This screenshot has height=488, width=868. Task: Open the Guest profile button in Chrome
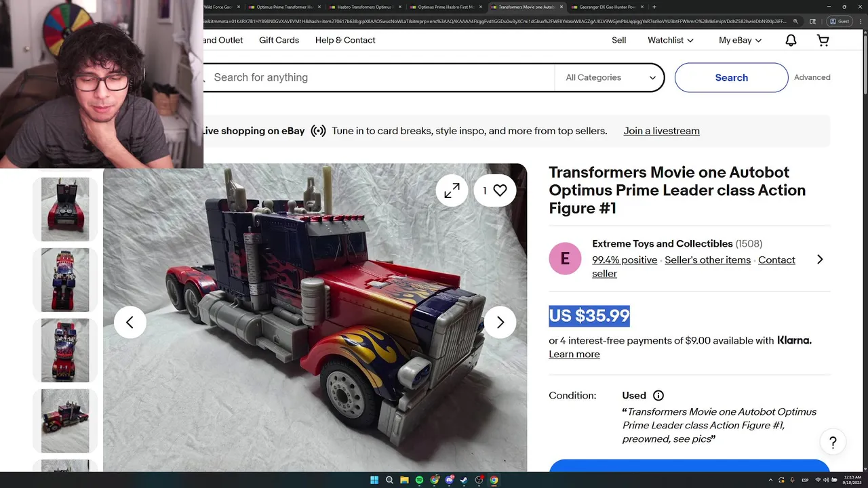click(x=840, y=21)
